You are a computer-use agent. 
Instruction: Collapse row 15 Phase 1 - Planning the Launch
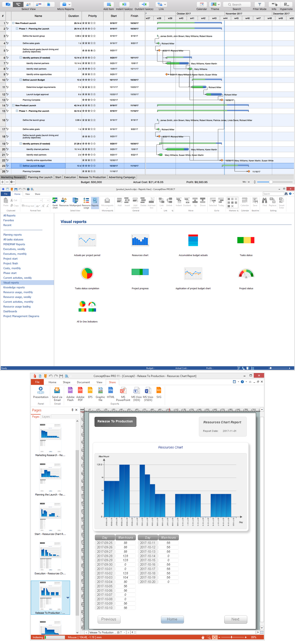(x=17, y=111)
